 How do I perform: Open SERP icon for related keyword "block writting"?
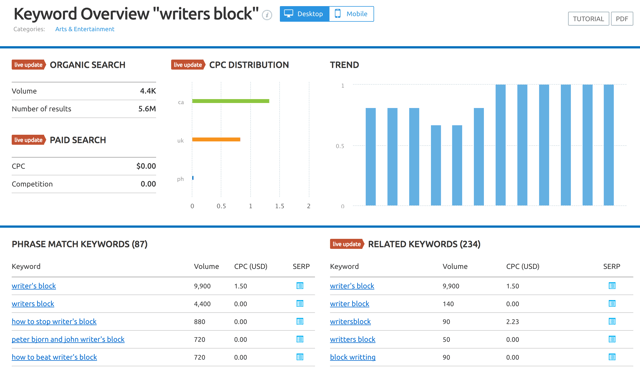coord(612,357)
